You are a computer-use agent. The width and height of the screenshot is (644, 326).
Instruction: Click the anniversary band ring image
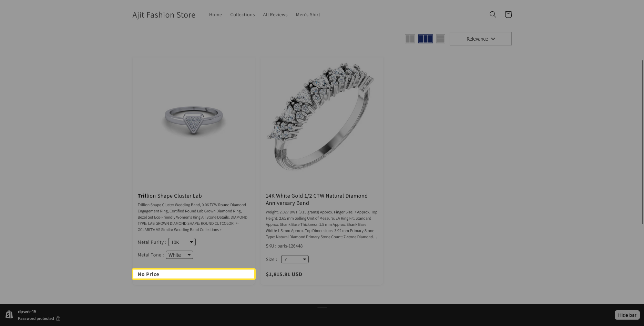coord(321,117)
